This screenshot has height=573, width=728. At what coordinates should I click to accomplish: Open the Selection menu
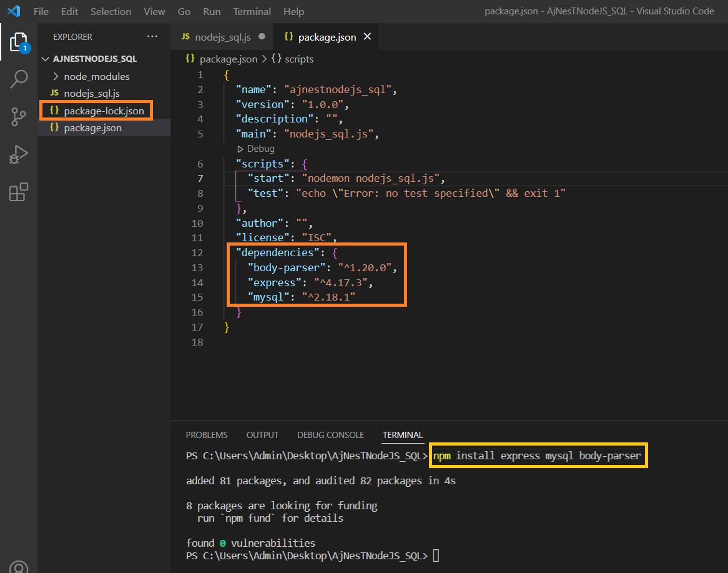coord(111,11)
